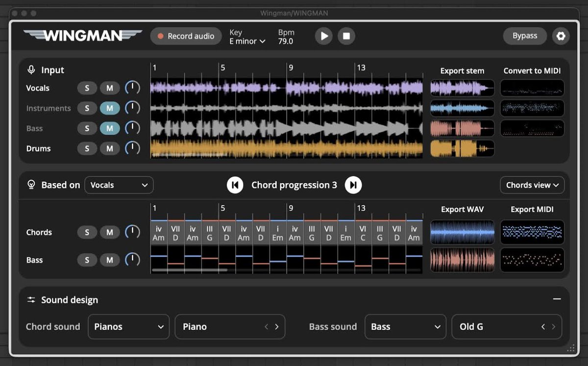Convert input Bass stem to MIDI

point(532,129)
